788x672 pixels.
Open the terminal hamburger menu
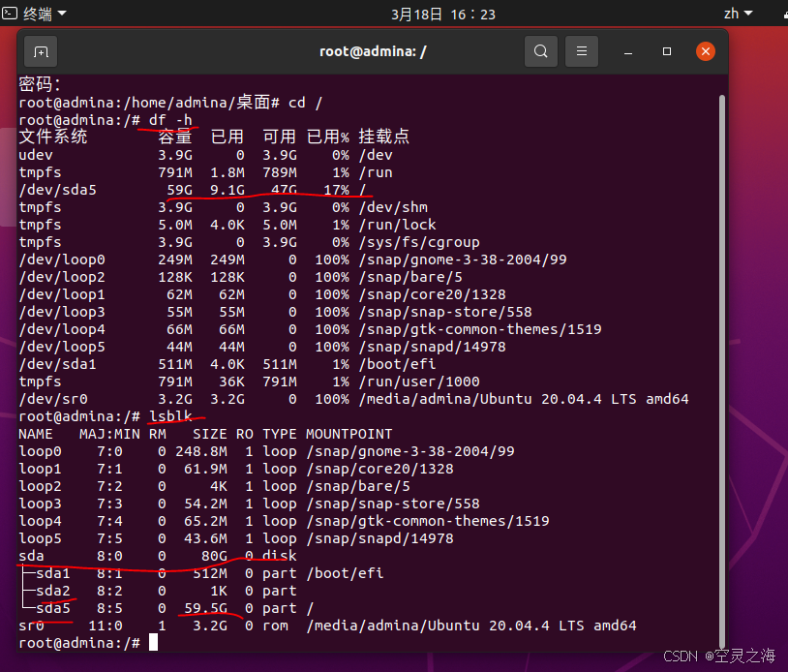582,51
